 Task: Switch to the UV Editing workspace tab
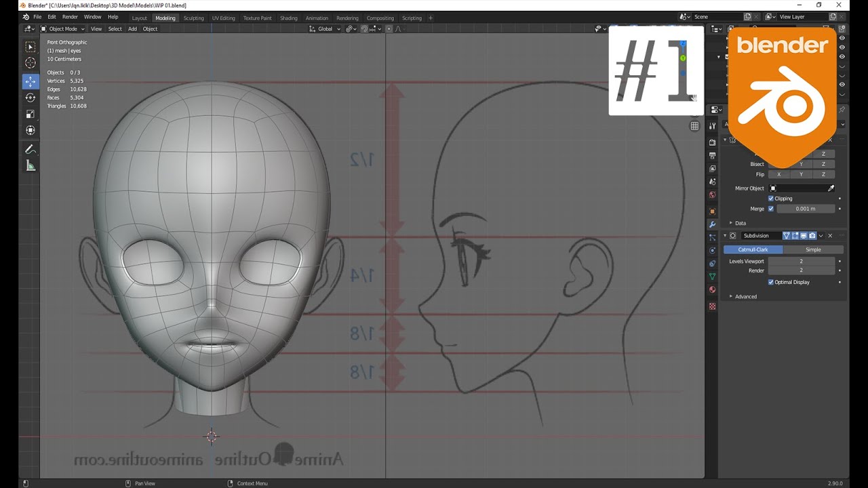[x=224, y=18]
